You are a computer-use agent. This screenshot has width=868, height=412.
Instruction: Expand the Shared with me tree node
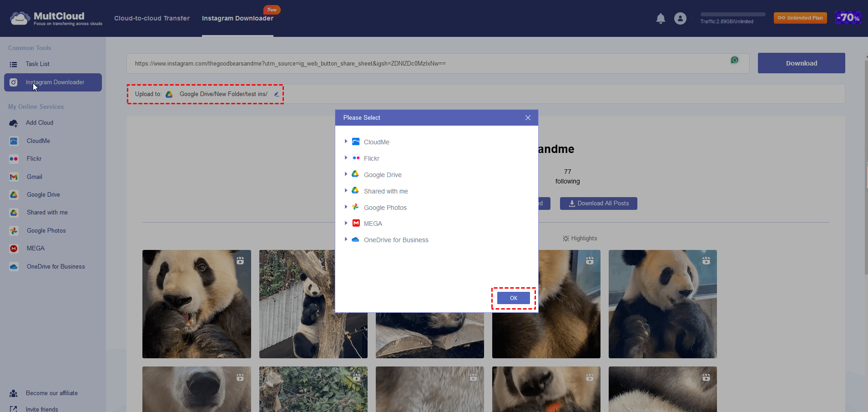346,191
